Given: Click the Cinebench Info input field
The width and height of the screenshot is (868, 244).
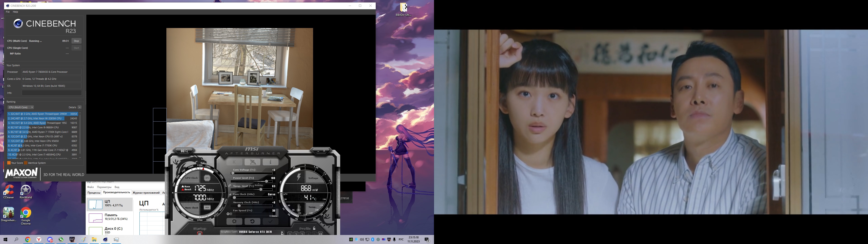Looking at the screenshot, I should click(52, 93).
